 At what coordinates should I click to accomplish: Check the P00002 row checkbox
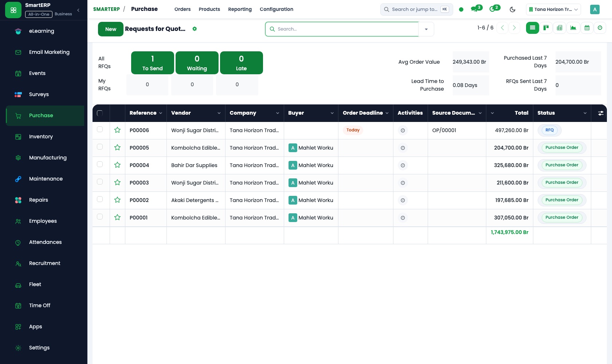[100, 199]
